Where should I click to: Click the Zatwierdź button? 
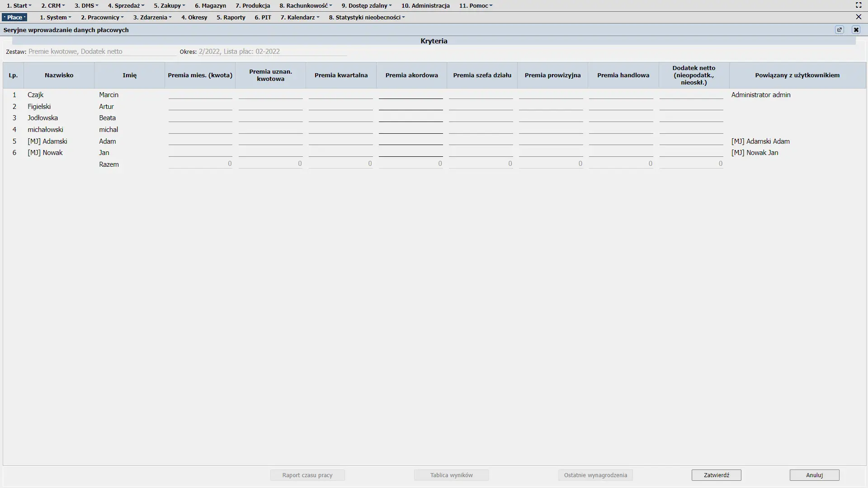[x=716, y=475]
